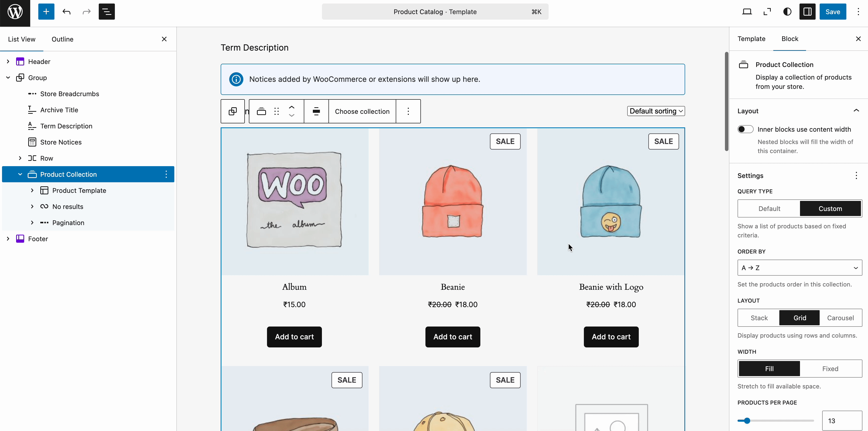This screenshot has height=431, width=868.
Task: Close the block settings sidebar
Action: tap(858, 39)
